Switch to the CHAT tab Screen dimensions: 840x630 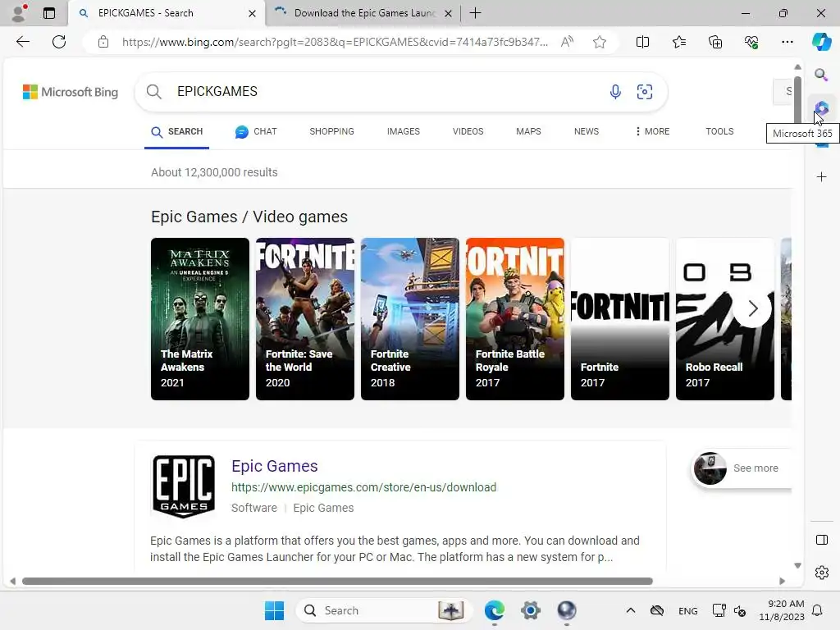(256, 131)
